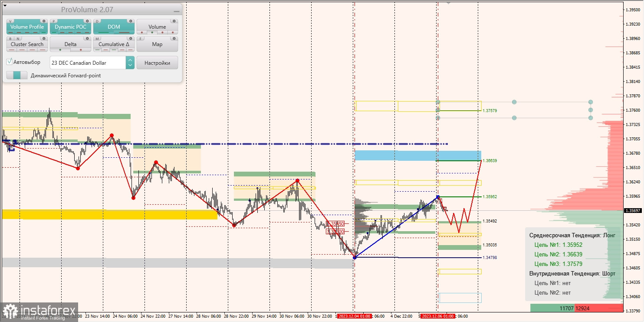Toggle the DOM indicator

(114, 27)
